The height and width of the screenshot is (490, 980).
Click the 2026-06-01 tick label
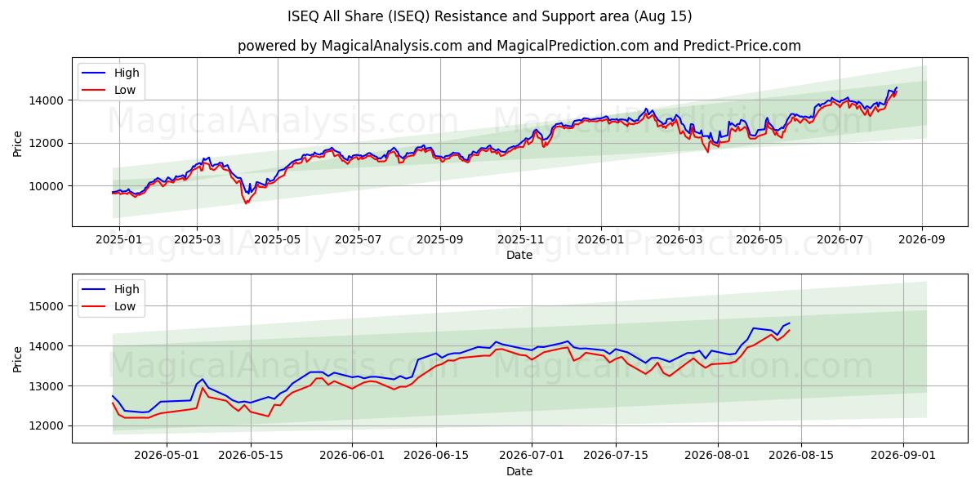[x=352, y=456]
